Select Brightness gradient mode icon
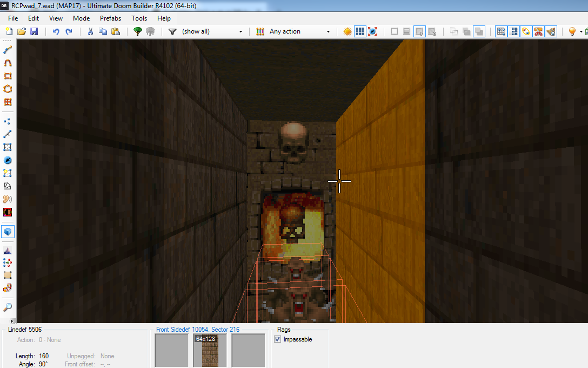The width and height of the screenshot is (588, 368). [8, 186]
